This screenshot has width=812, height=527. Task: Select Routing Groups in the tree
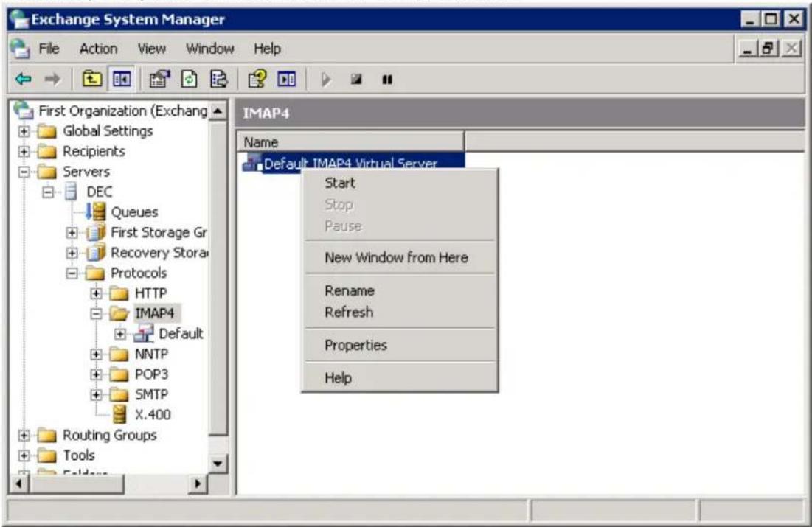click(x=110, y=435)
